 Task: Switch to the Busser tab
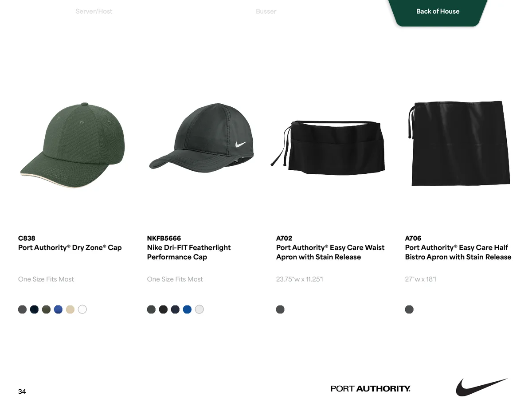tap(266, 12)
